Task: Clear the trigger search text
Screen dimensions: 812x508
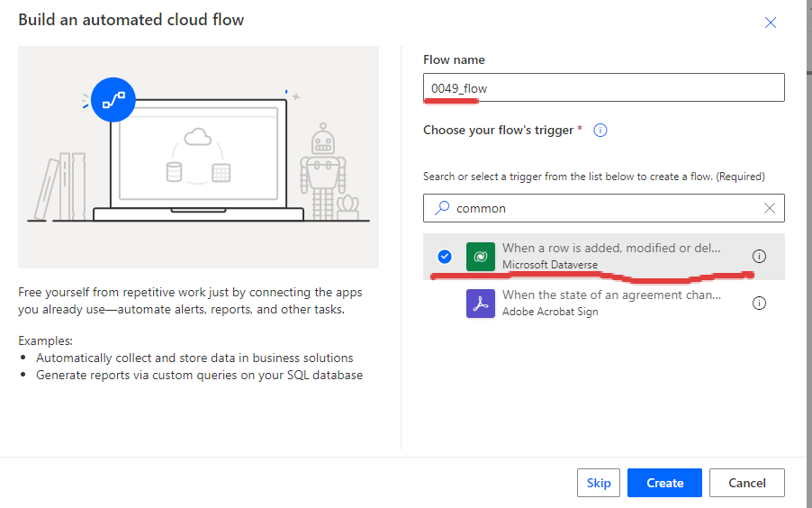Action: (769, 208)
